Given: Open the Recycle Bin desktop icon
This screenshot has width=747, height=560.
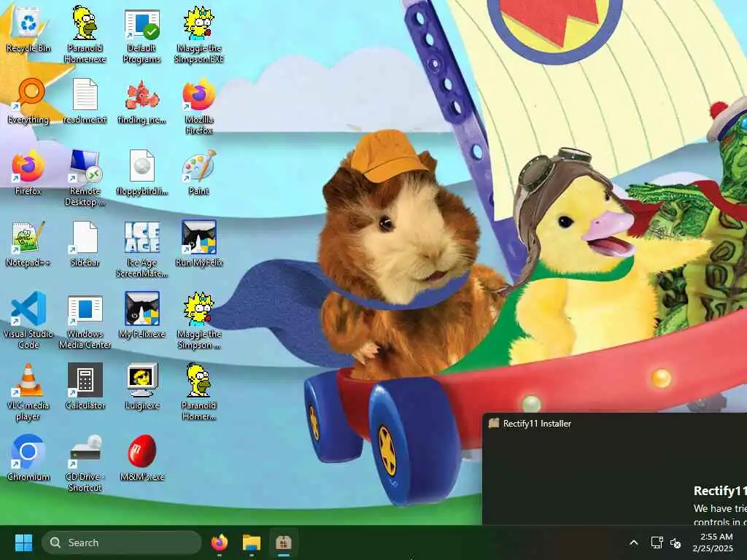Looking at the screenshot, I should [28, 29].
